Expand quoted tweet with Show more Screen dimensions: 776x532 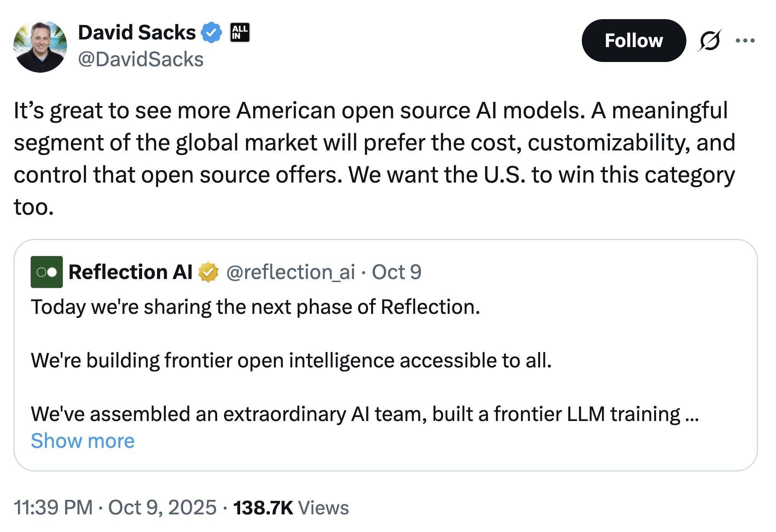(82, 441)
